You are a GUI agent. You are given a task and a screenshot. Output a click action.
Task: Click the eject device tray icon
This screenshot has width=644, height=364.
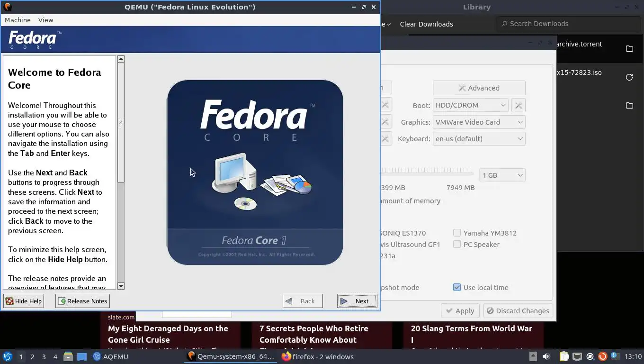(x=533, y=356)
